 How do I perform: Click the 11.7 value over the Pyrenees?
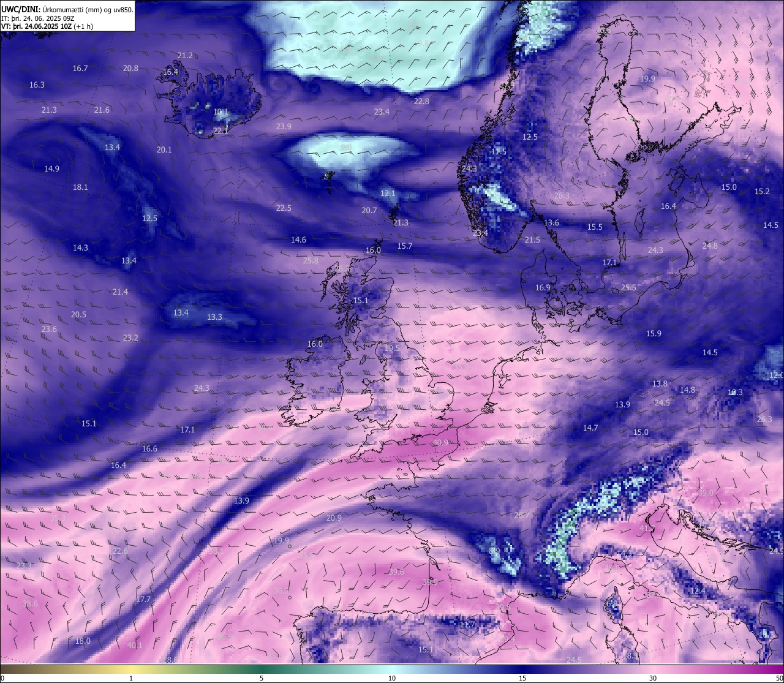pyautogui.click(x=467, y=624)
